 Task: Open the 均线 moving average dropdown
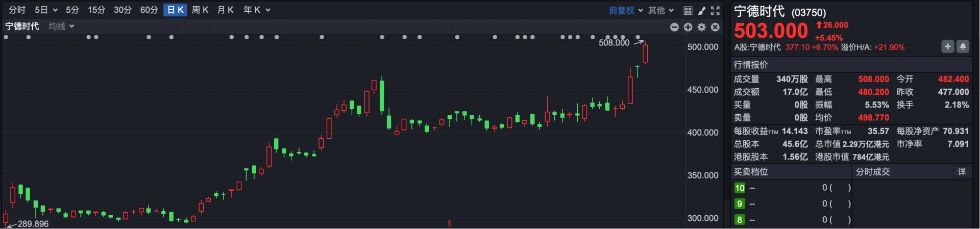click(61, 26)
